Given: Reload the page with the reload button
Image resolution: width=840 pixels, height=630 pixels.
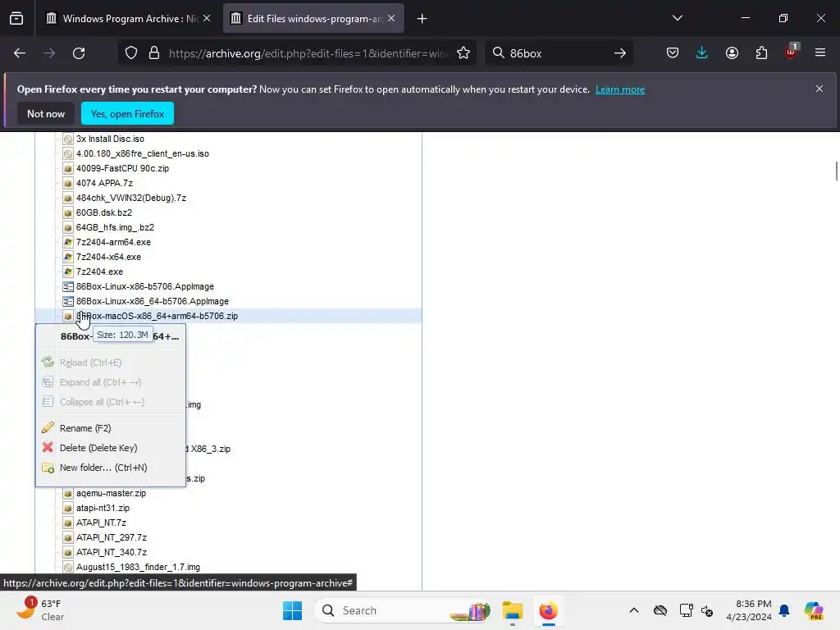Looking at the screenshot, I should click(x=79, y=53).
